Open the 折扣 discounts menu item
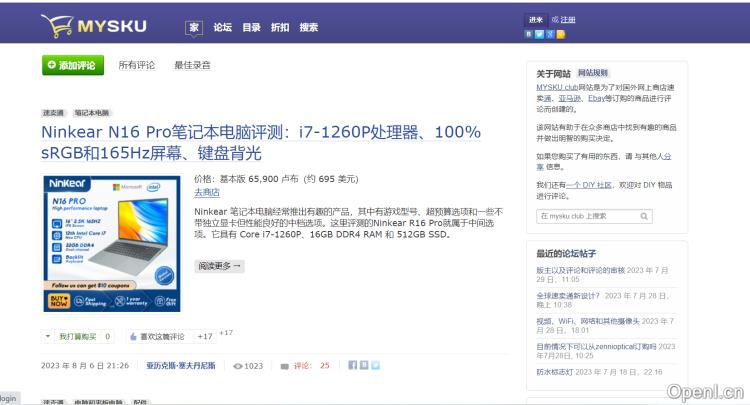 [x=280, y=27]
